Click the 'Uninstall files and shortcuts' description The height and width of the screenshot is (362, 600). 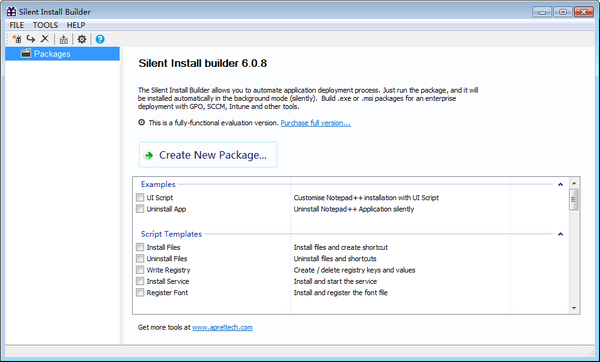[335, 259]
